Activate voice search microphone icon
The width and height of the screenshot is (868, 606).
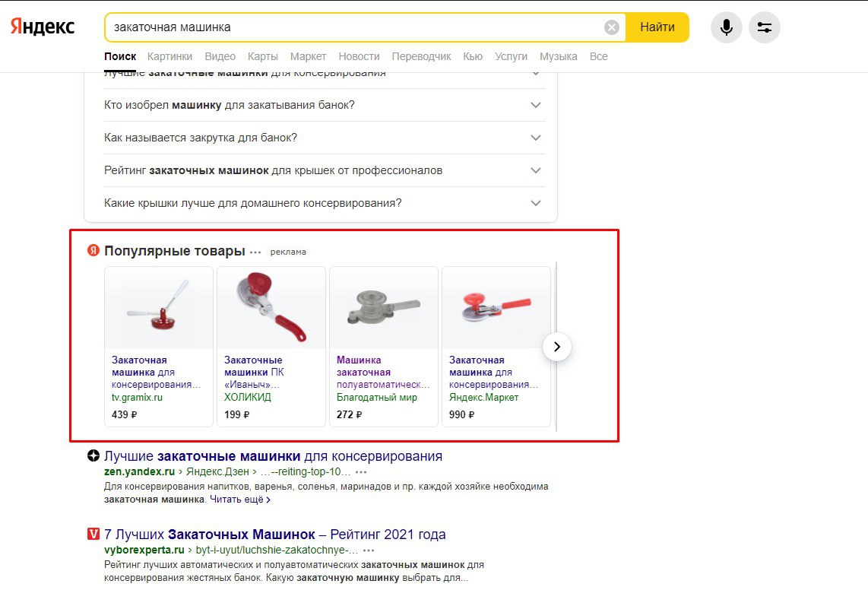pyautogui.click(x=727, y=27)
